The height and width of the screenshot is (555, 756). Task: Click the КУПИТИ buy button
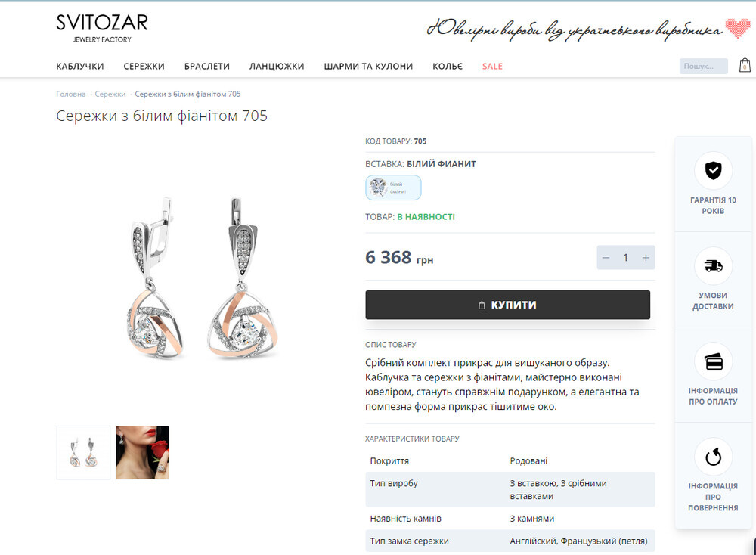tap(508, 305)
